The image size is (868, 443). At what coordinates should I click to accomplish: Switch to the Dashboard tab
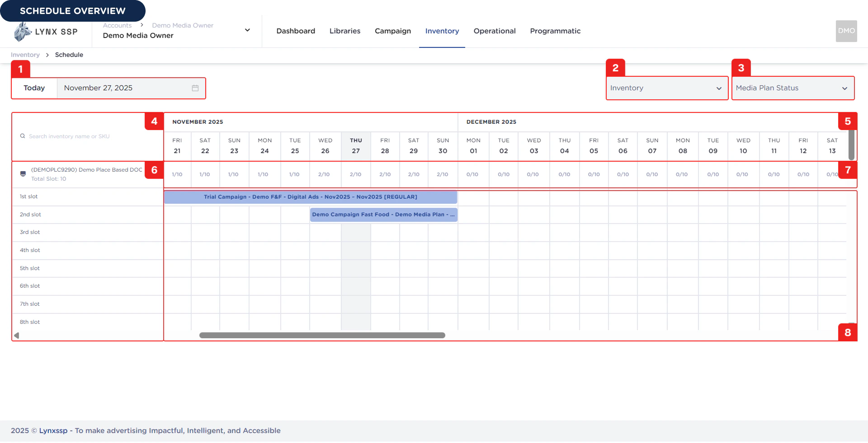pyautogui.click(x=295, y=31)
